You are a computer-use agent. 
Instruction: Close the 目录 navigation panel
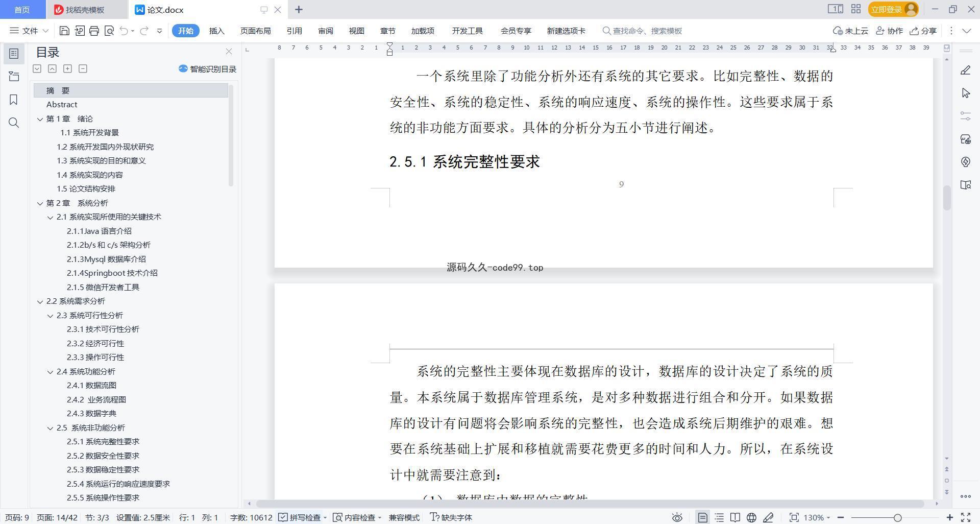pyautogui.click(x=229, y=52)
